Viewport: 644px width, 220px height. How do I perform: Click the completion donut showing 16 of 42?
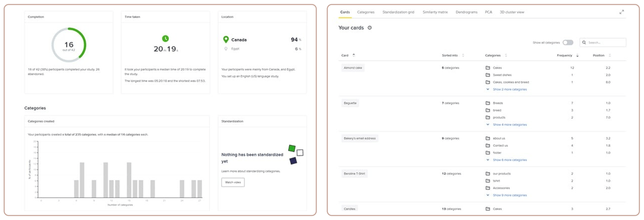(x=69, y=45)
